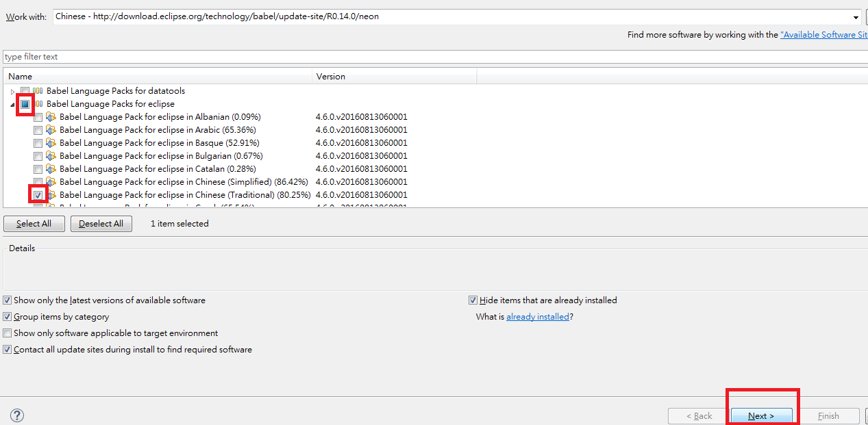Open the already installed link
Image resolution: width=868 pixels, height=425 pixels.
click(x=538, y=317)
